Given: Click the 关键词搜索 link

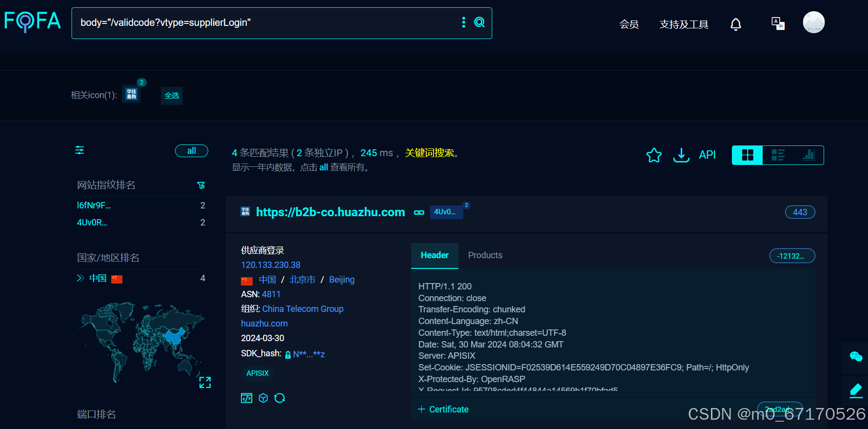Looking at the screenshot, I should tap(430, 153).
